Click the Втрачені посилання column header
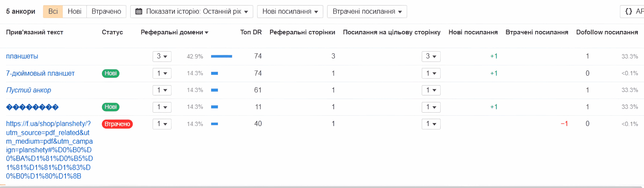 coord(537,32)
